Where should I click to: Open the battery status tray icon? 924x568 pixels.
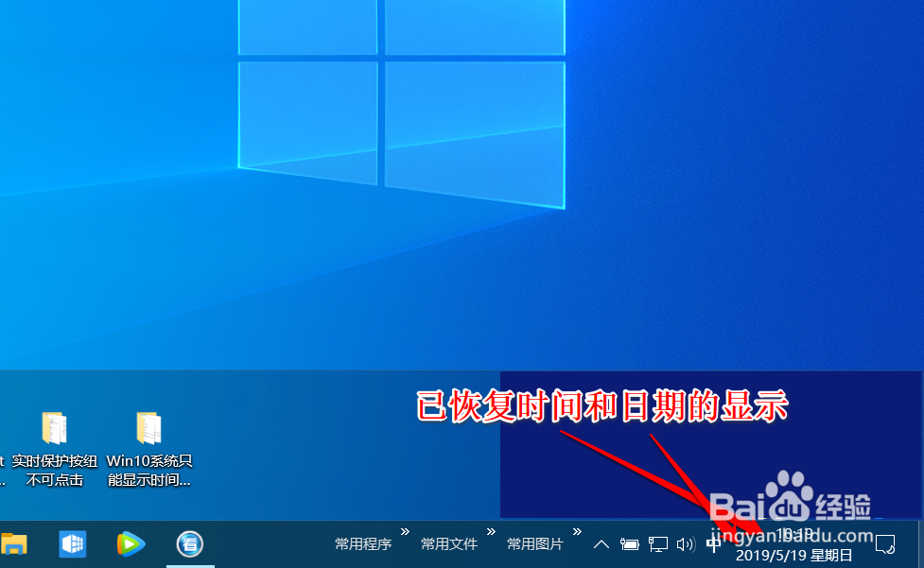click(x=630, y=544)
